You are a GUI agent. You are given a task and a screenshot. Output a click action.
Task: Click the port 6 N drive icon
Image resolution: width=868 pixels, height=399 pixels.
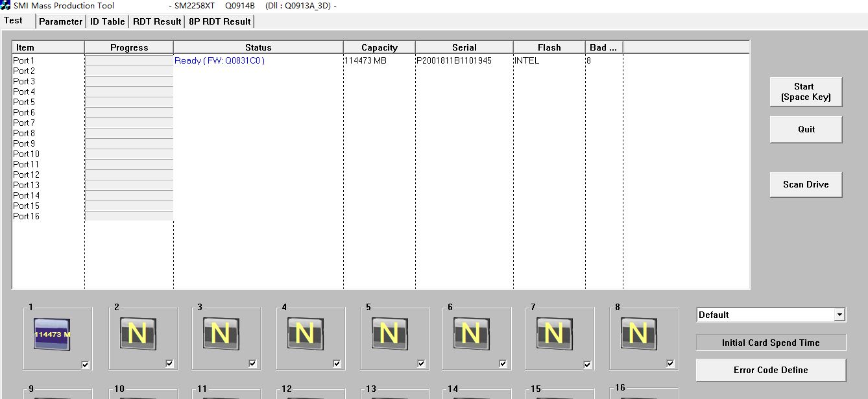[x=471, y=334]
